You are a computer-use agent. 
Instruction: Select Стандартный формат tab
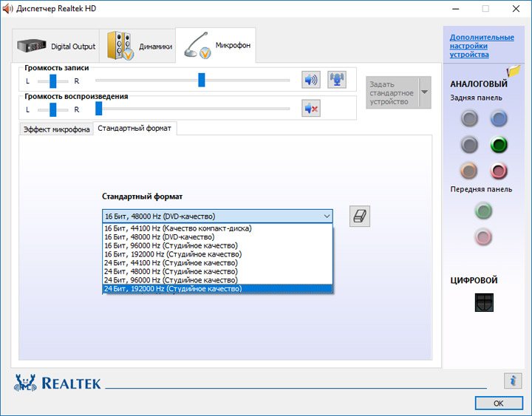134,129
